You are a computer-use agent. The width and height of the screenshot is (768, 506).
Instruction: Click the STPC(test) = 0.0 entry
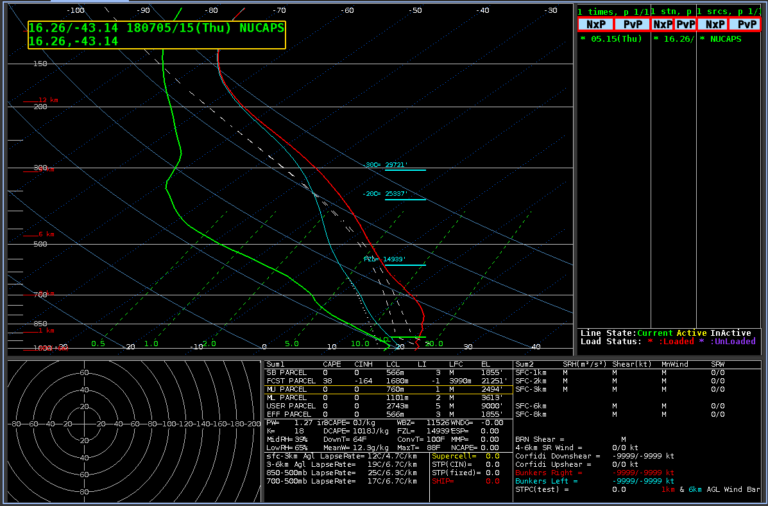click(571, 489)
